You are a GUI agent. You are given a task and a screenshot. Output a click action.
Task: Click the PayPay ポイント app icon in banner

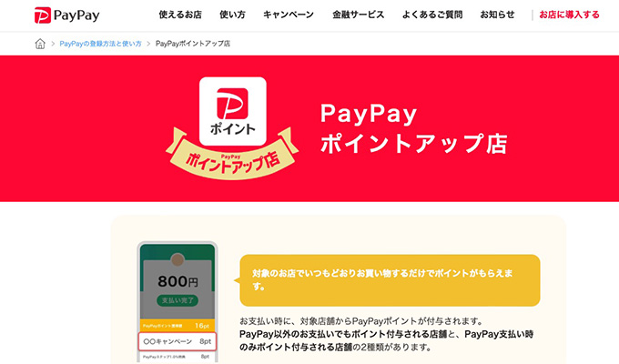232,111
